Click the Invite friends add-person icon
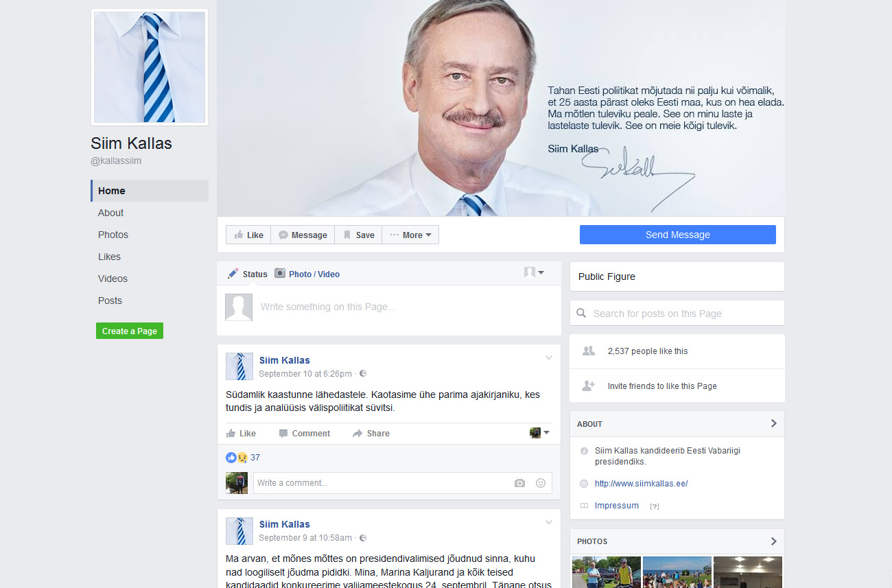 (x=588, y=386)
